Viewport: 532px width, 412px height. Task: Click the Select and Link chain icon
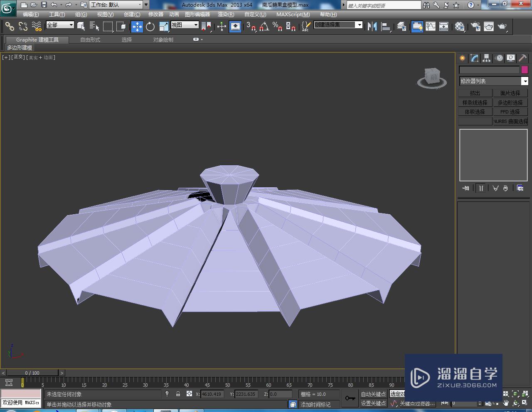click(x=10, y=27)
